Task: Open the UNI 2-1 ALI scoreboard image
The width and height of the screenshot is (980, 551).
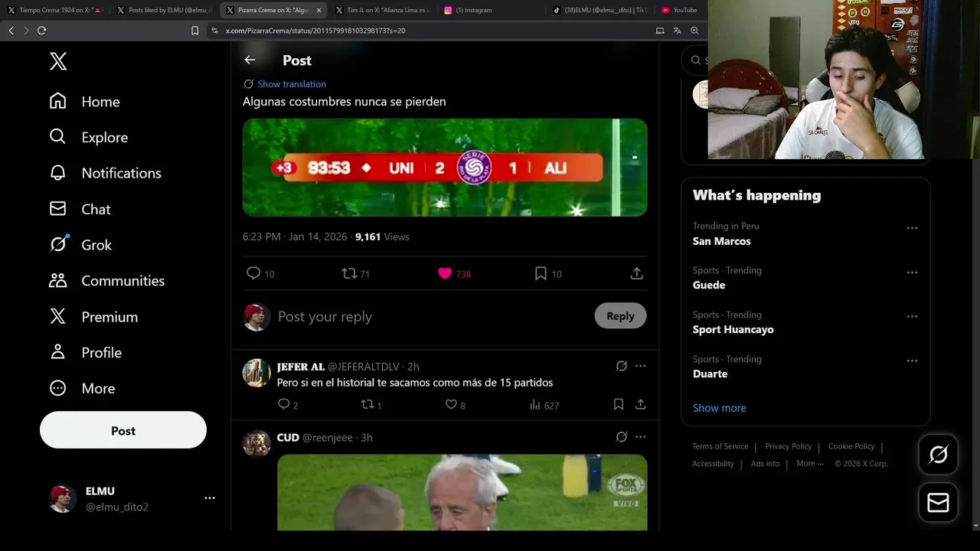Action: [445, 168]
